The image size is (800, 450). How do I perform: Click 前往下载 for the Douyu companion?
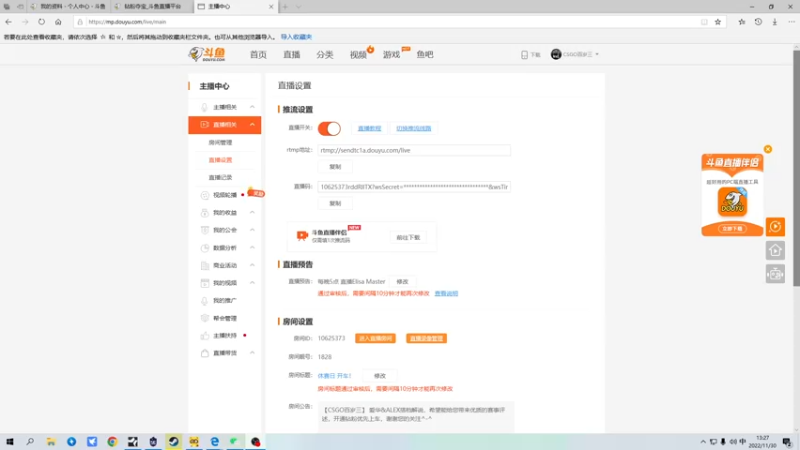point(408,238)
